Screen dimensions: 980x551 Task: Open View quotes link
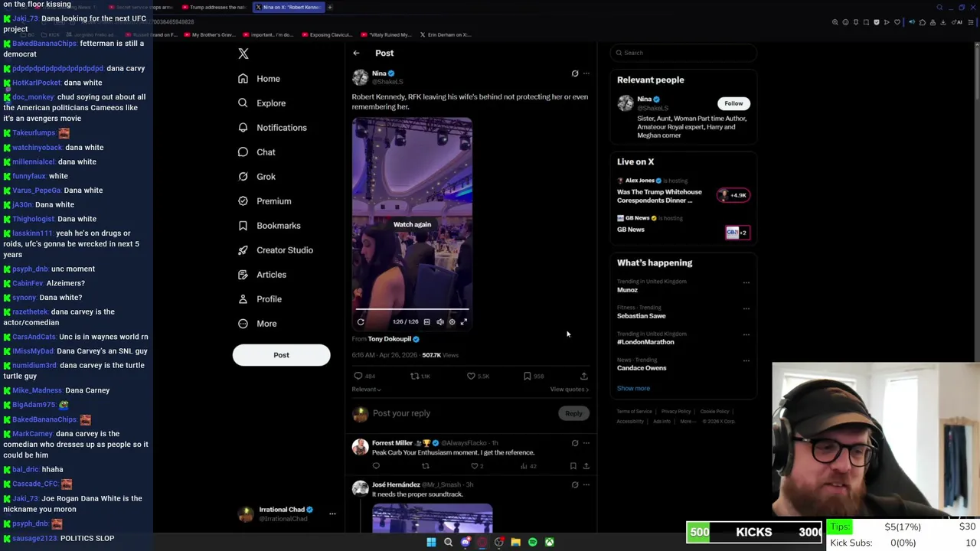tap(569, 390)
